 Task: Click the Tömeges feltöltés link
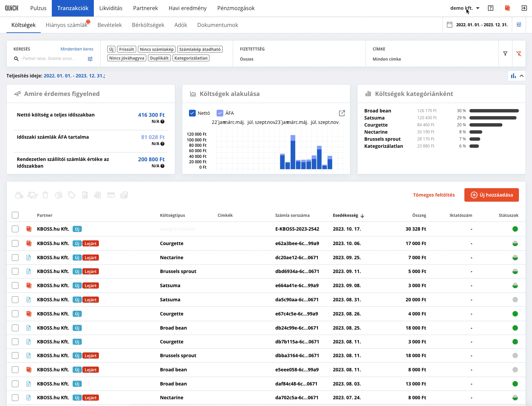pyautogui.click(x=434, y=195)
